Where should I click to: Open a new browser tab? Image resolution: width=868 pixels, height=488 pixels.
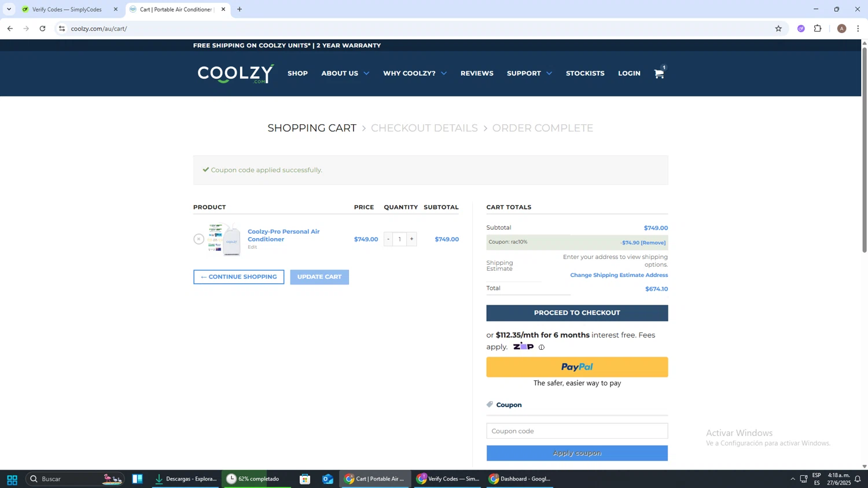point(240,9)
